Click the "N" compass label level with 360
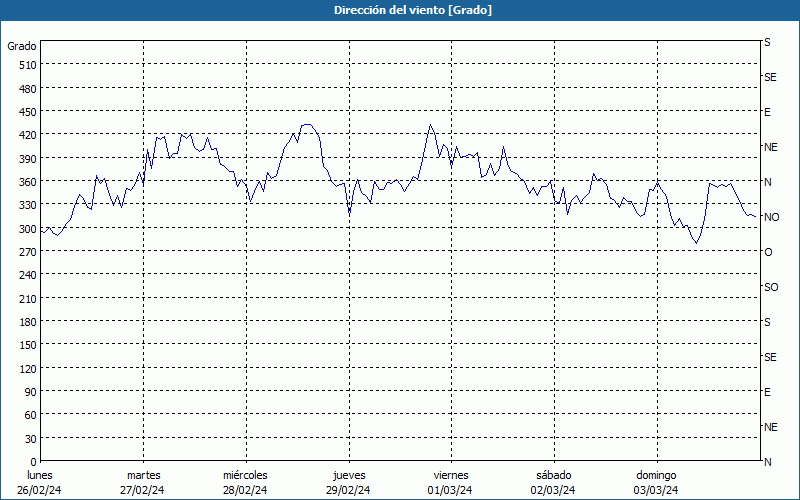This screenshot has width=800, height=500. 768,182
